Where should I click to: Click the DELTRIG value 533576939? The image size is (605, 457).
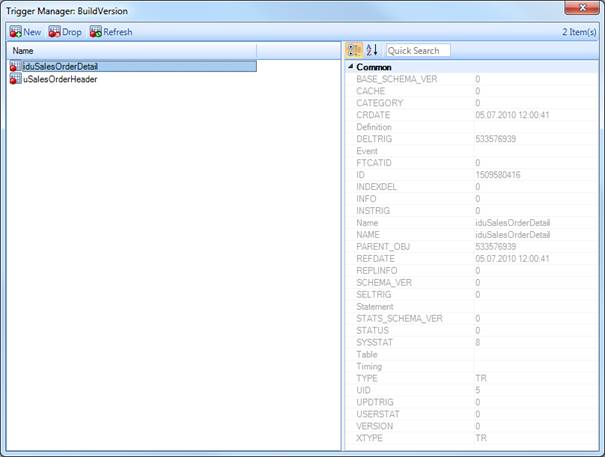495,139
